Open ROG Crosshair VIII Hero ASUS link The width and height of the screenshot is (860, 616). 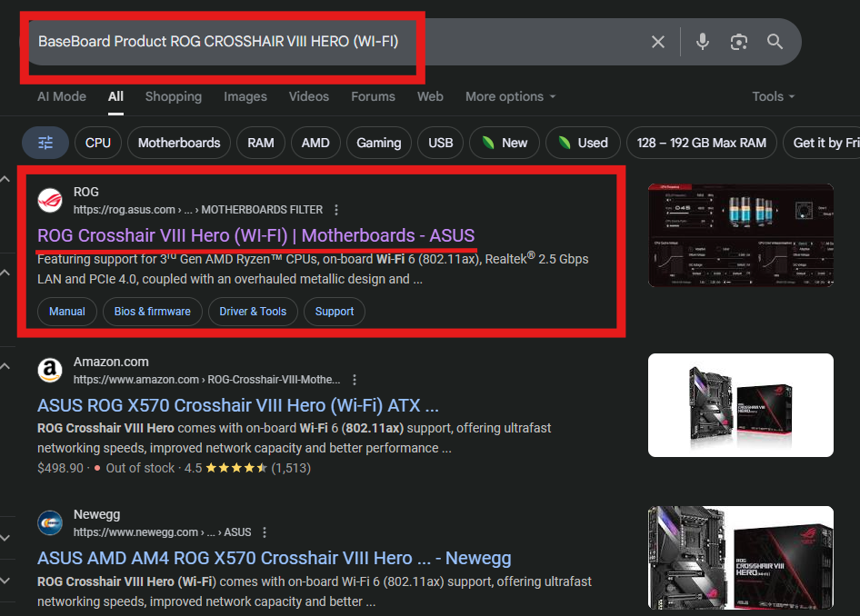[255, 235]
